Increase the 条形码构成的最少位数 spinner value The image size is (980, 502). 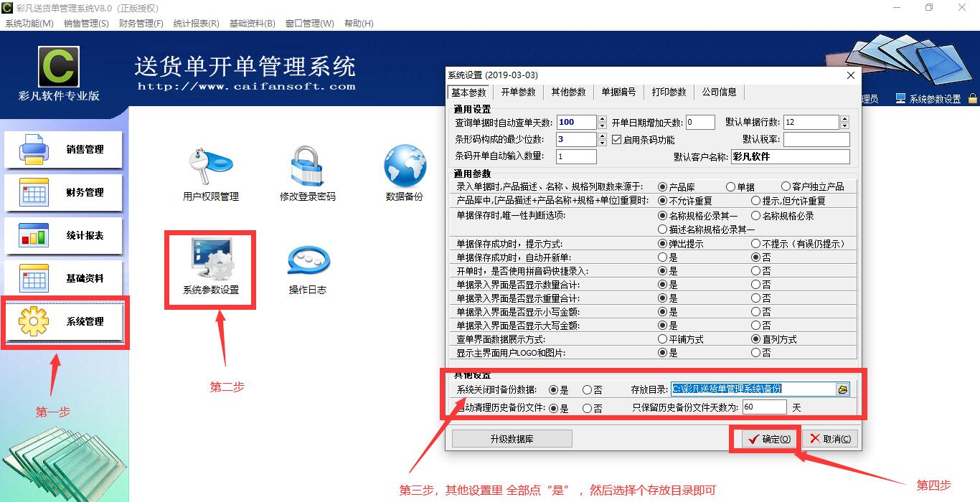(602, 136)
